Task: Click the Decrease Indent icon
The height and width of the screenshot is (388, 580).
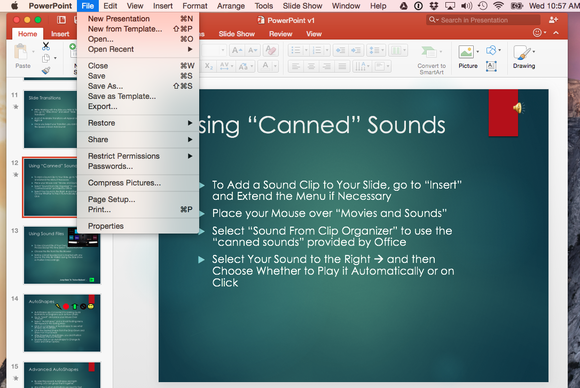Action: tap(340, 50)
